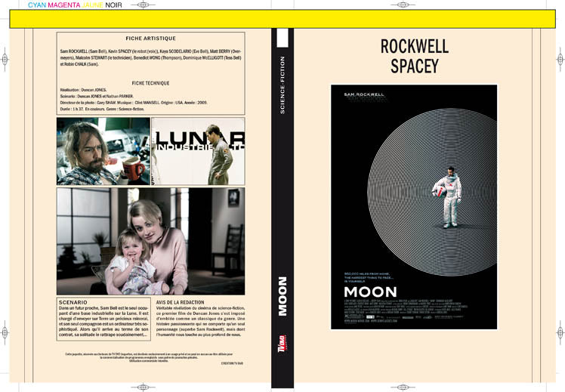Click the SCIENCE-FICTION label on the spine

pyautogui.click(x=282, y=85)
